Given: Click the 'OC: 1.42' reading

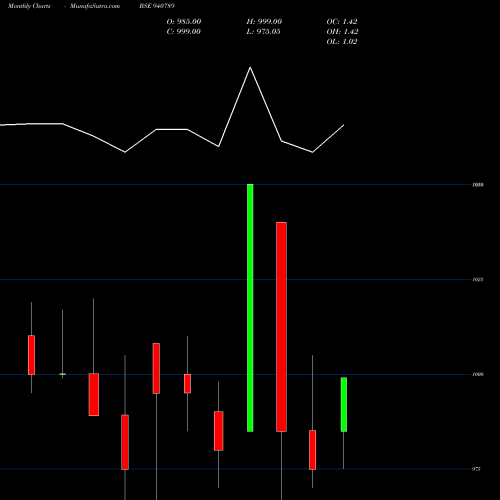Looking at the screenshot, I should tap(342, 22).
